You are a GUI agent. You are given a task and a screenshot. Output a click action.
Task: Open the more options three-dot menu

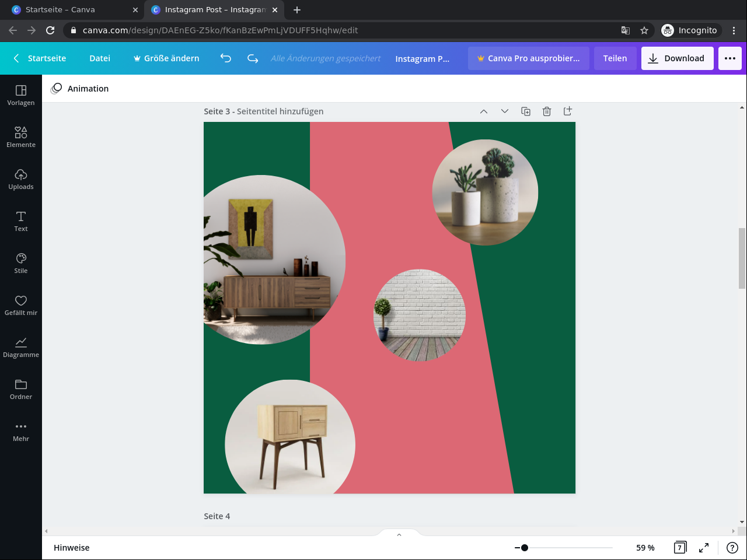coord(730,58)
